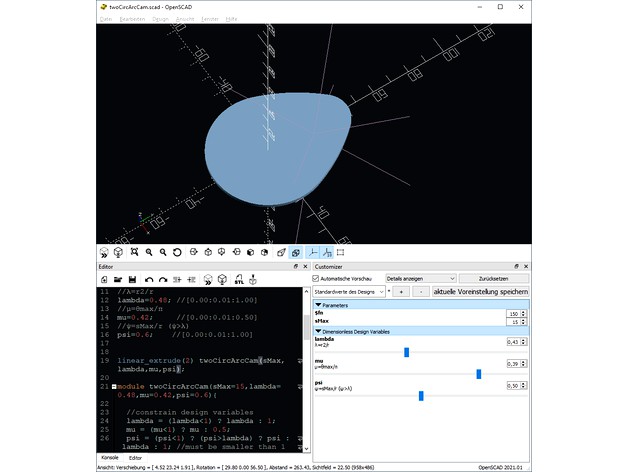
Task: Click the psi slider handle
Action: pyautogui.click(x=421, y=396)
